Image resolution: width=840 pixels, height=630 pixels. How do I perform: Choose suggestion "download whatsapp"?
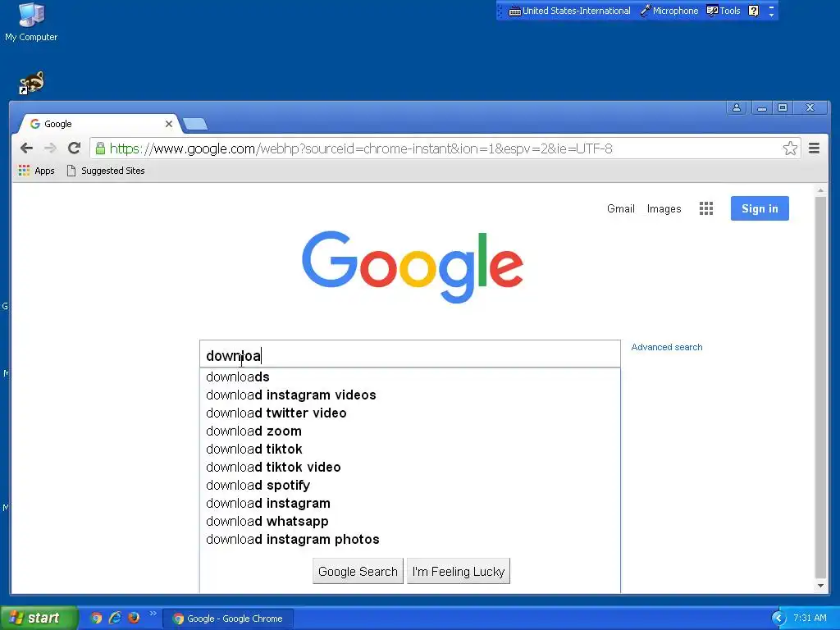(x=410, y=521)
